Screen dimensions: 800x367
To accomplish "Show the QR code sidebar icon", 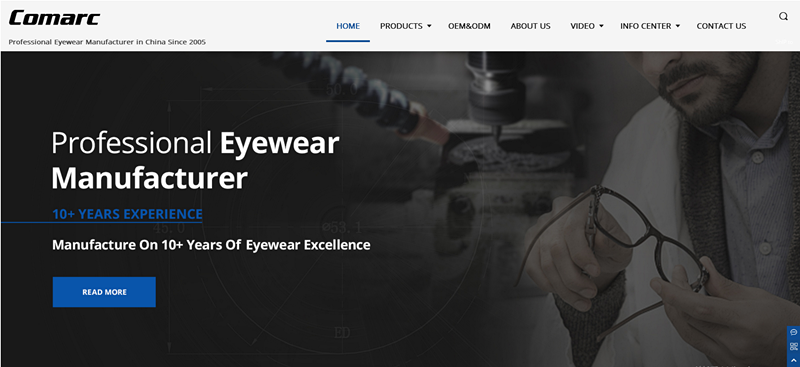I will [793, 347].
